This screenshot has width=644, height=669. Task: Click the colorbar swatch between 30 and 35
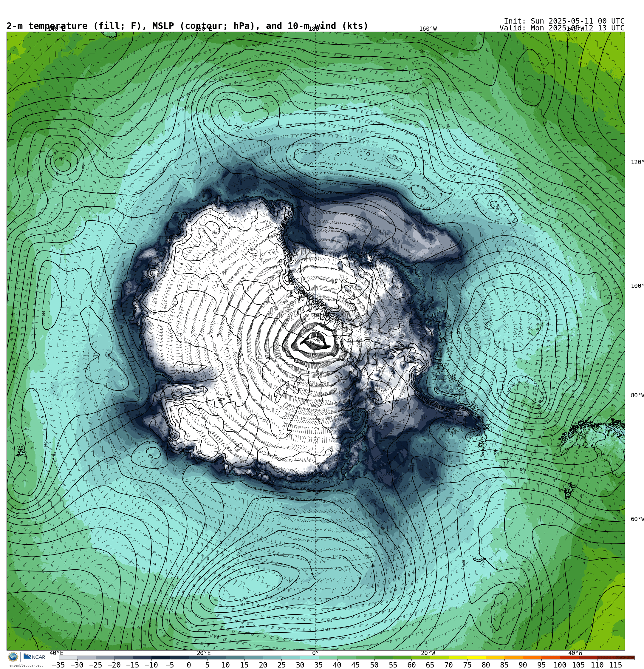pyautogui.click(x=309, y=657)
